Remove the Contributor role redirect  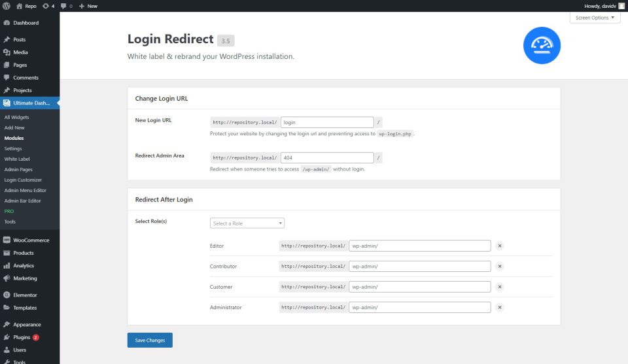[x=500, y=267]
